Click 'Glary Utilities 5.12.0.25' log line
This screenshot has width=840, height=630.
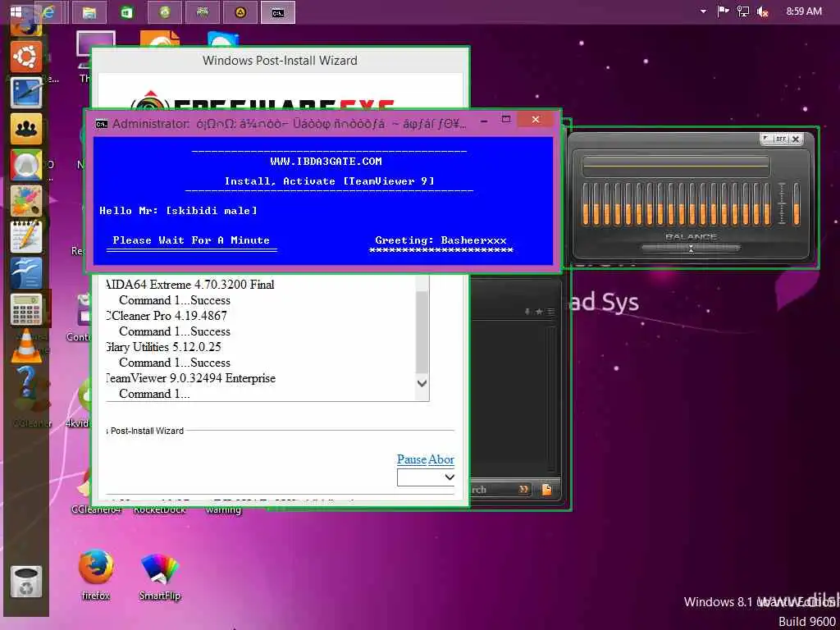point(163,347)
